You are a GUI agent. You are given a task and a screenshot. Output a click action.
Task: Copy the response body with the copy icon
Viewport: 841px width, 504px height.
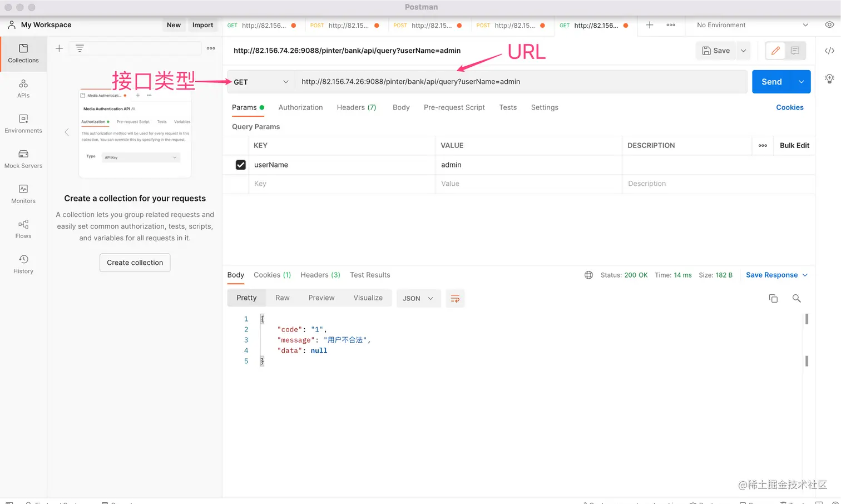point(773,299)
